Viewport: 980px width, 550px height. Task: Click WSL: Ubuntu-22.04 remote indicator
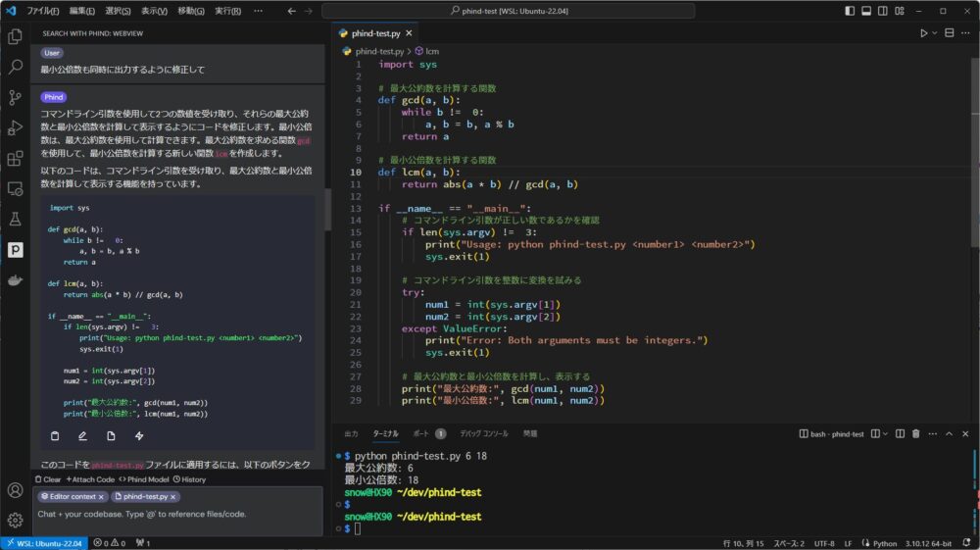click(44, 543)
